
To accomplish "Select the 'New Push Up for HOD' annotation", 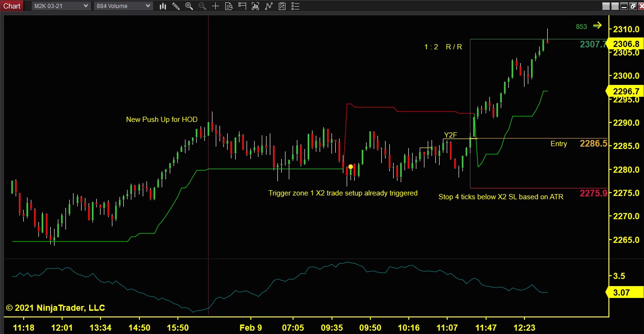I will (162, 119).
